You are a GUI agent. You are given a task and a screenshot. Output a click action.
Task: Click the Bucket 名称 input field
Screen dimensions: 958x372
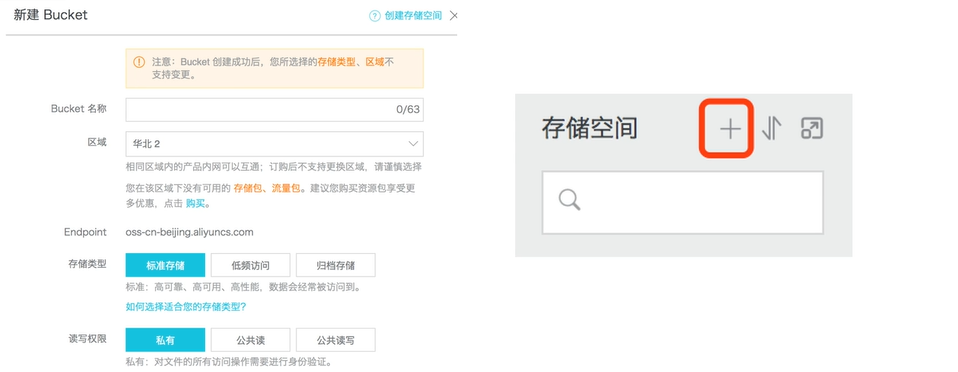tap(274, 109)
